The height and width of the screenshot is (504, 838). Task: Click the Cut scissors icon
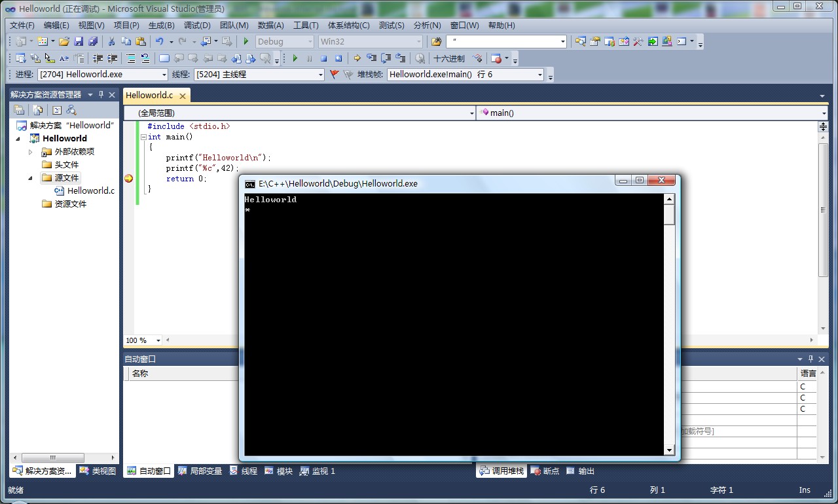pyautogui.click(x=111, y=41)
